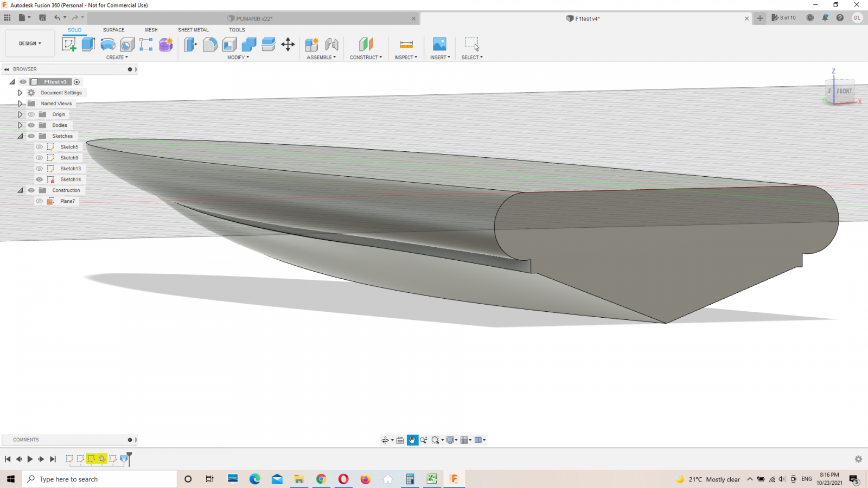
Task: Click the Undo arrow
Action: click(57, 18)
